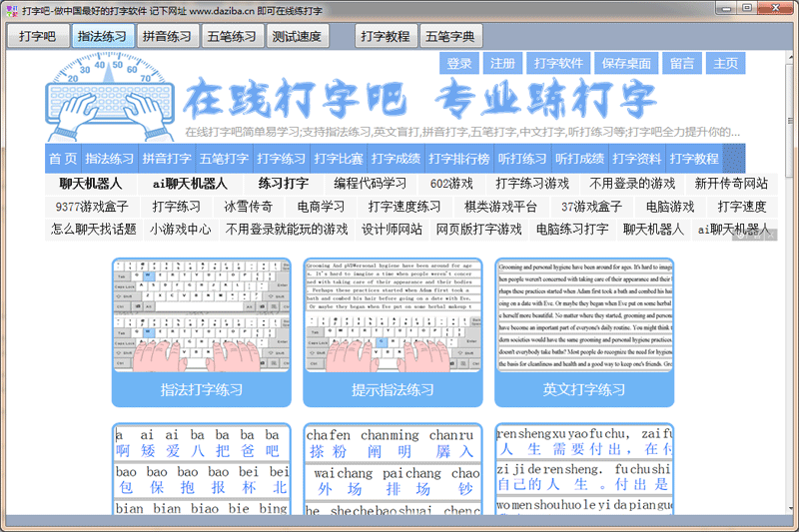799x532 pixels.
Task: Open the 打字速度练习 link
Action: pos(404,207)
